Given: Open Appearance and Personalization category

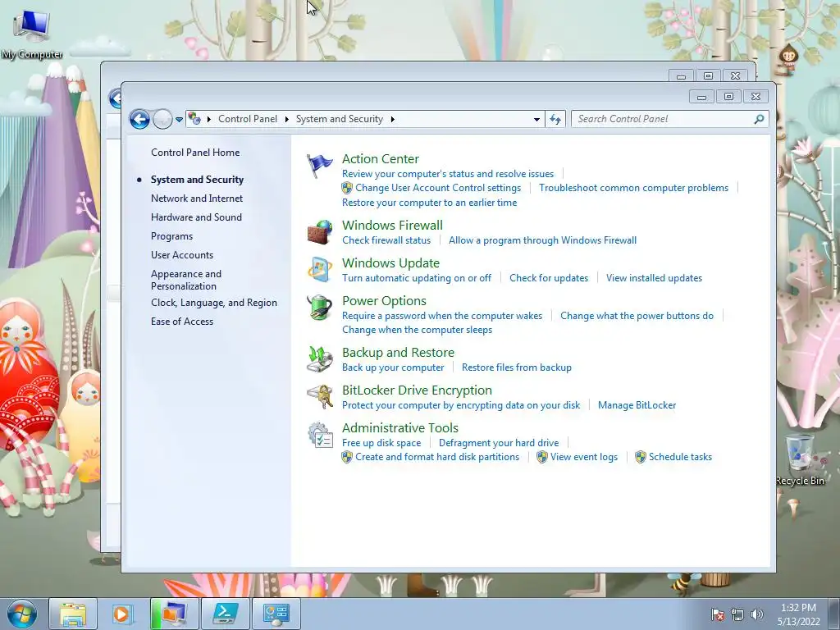Looking at the screenshot, I should point(186,280).
